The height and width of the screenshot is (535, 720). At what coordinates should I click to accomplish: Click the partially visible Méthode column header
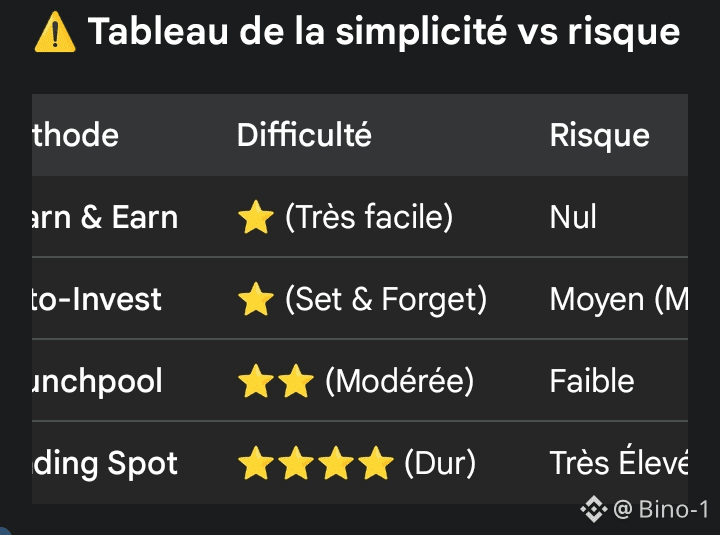click(76, 135)
